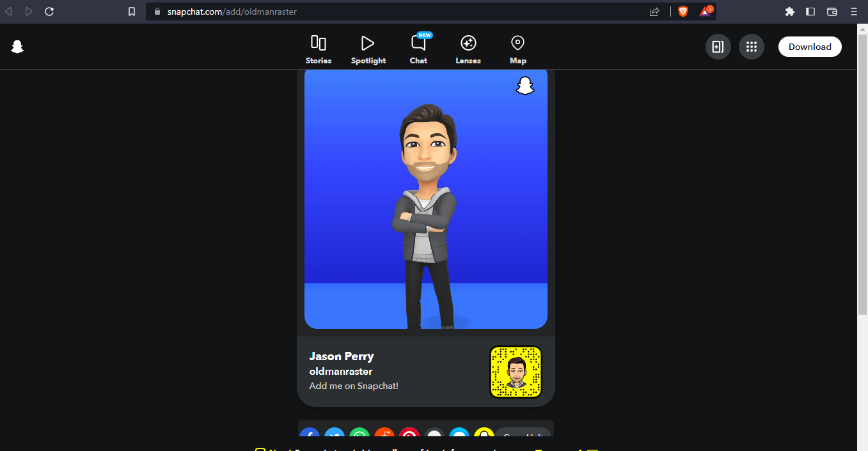Click the page scrollbar up arrow
868x451 pixels.
pos(862,29)
